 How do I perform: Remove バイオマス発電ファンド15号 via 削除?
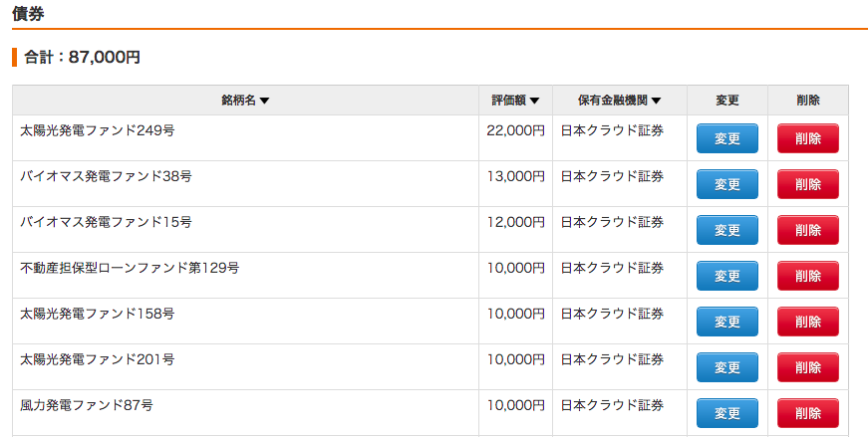(x=807, y=230)
